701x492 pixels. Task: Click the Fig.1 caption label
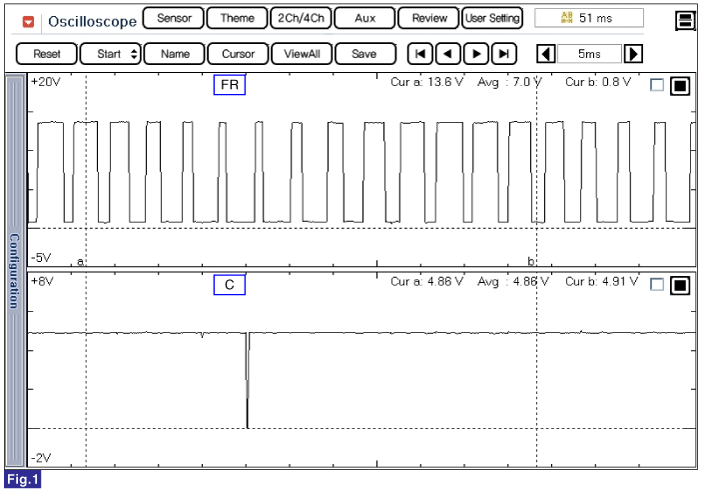click(22, 479)
